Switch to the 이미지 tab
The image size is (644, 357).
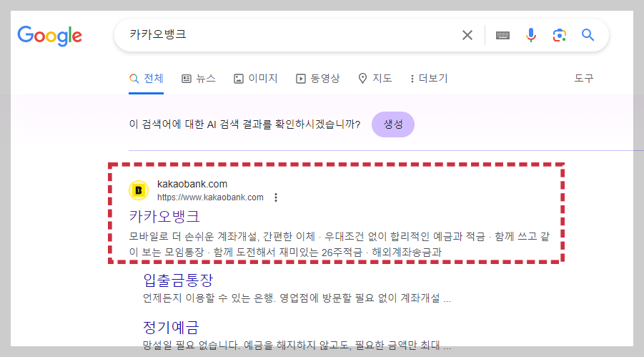[x=256, y=78]
